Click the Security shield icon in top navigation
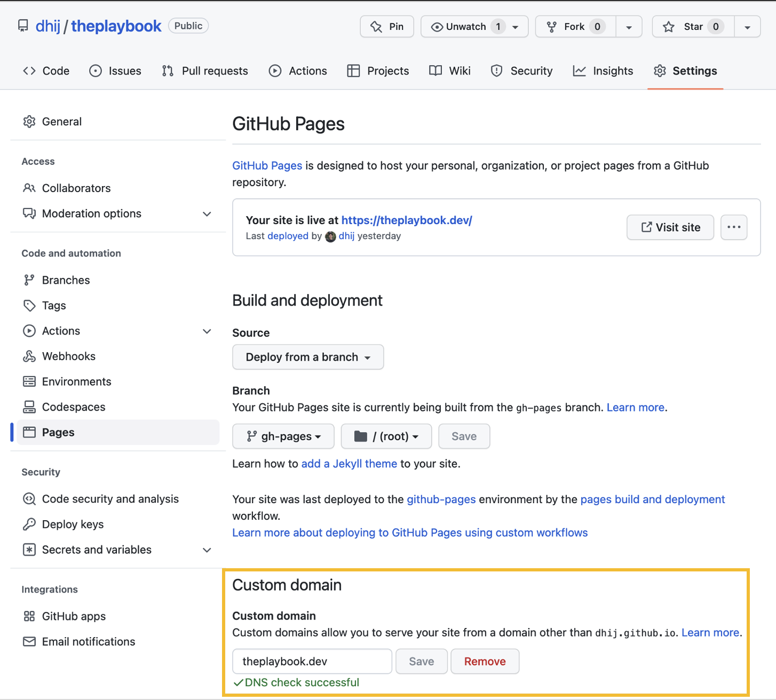This screenshot has width=776, height=700. pos(497,71)
